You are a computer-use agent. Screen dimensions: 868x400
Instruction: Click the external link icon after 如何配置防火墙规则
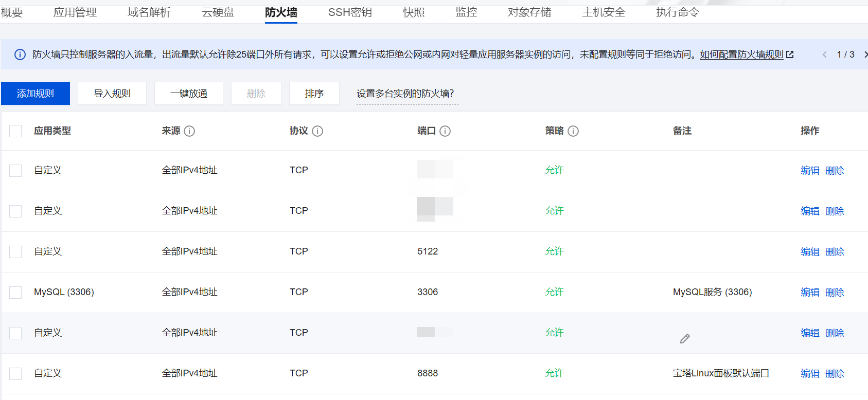click(790, 54)
